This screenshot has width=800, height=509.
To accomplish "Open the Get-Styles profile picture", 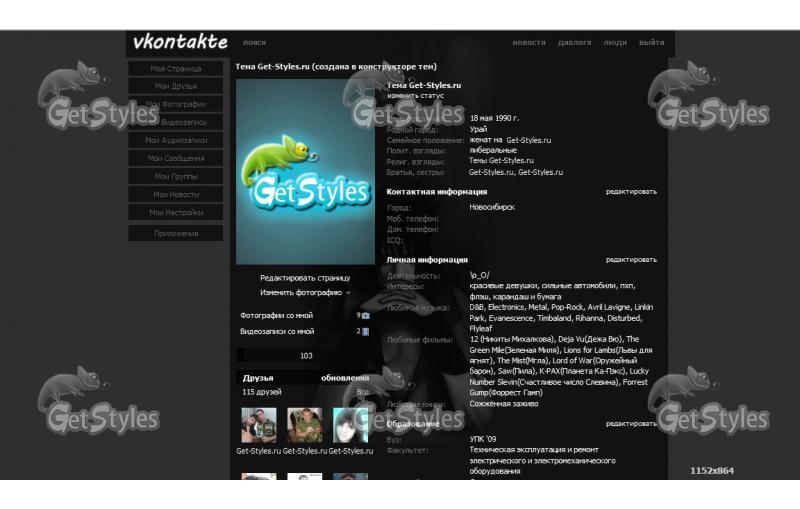I will click(304, 172).
